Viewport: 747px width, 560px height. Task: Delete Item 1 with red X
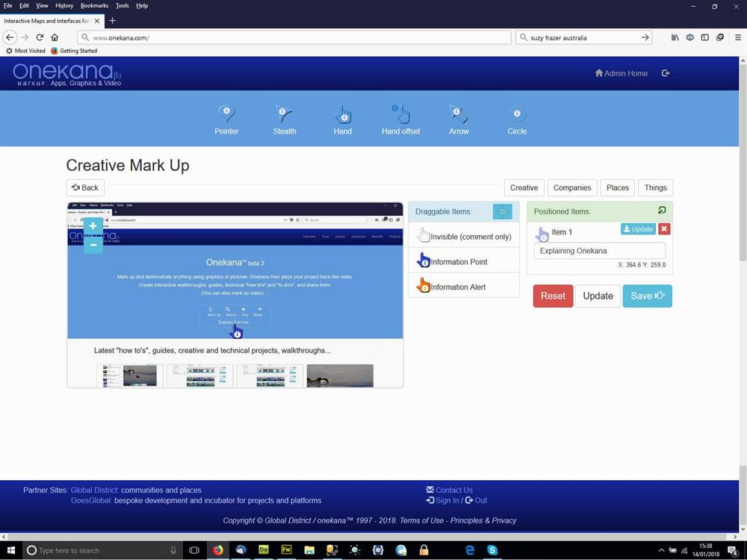coord(663,229)
